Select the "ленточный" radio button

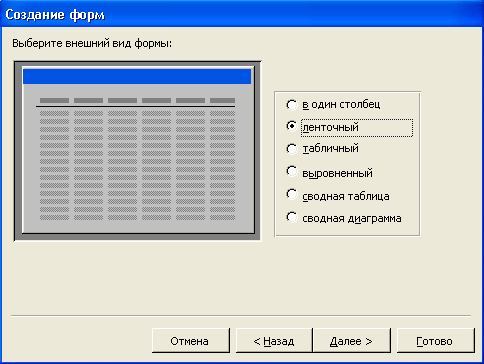click(292, 126)
